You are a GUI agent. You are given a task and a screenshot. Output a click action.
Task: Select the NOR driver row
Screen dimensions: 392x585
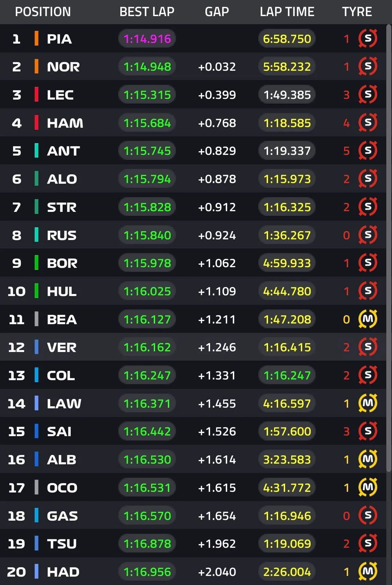click(x=193, y=66)
